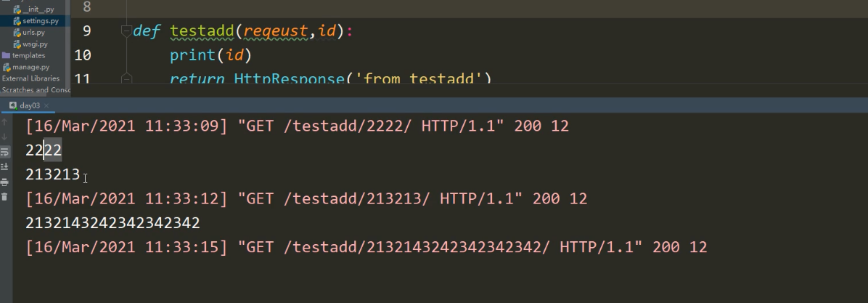Click the scroll to end console icon
868x303 pixels.
(5, 166)
